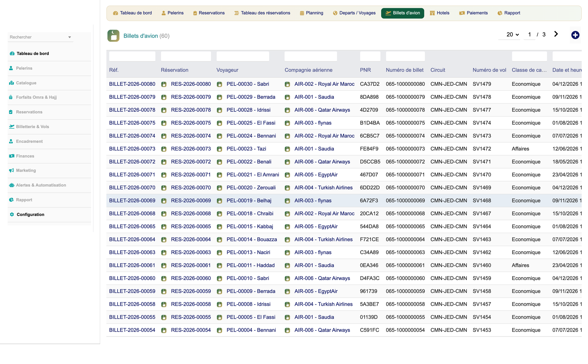Open the Planning tab
Image resolution: width=588 pixels, height=364 pixels.
[x=311, y=13]
